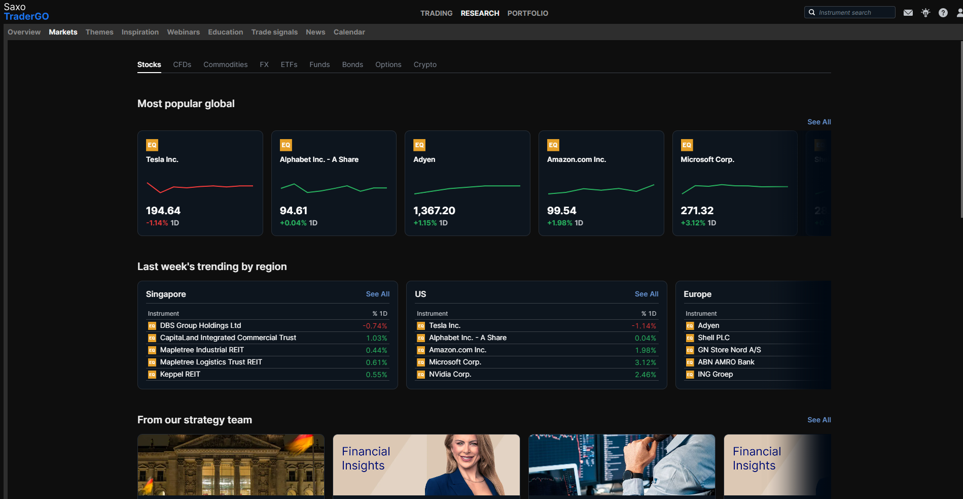The width and height of the screenshot is (963, 499).
Task: Open the Calendar tab
Action: click(x=349, y=32)
